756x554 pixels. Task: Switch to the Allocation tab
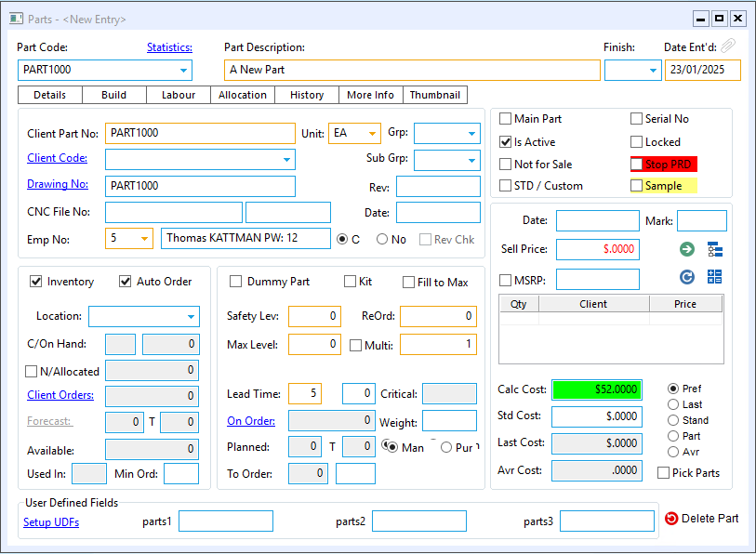243,95
